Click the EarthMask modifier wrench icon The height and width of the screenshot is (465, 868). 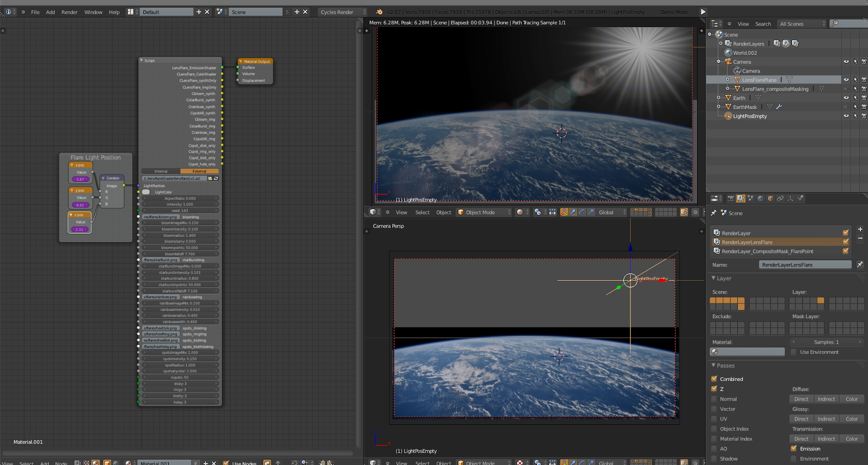(779, 107)
